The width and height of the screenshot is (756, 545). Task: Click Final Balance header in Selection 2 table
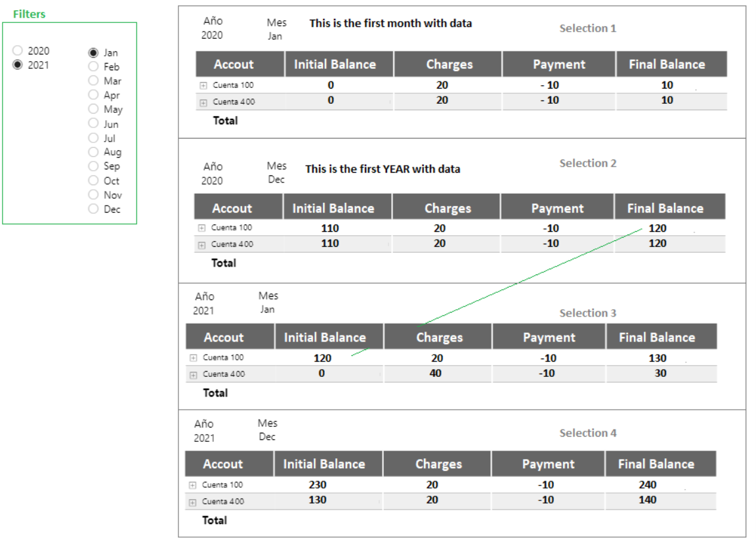[670, 207]
